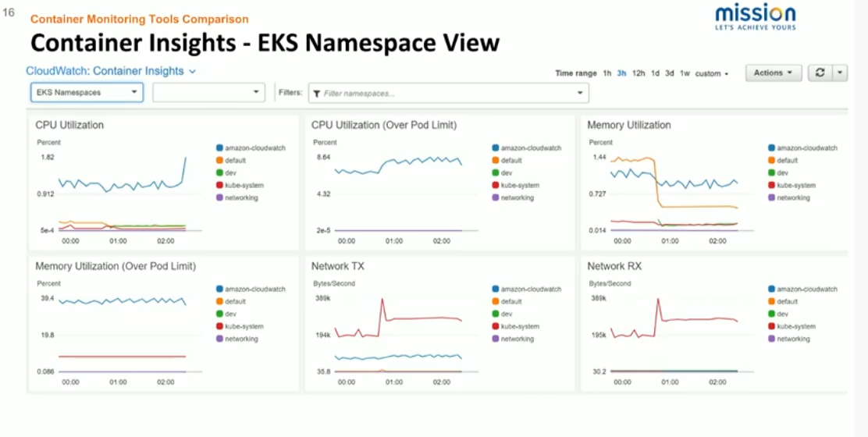Toggle kube-system series in Network TX legend

[x=519, y=326]
